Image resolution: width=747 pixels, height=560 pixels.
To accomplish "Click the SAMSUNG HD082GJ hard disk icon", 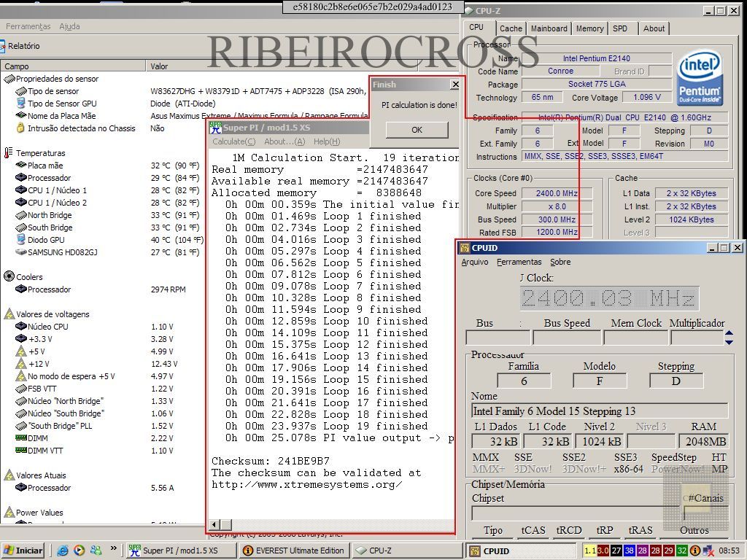I will (x=20, y=252).
